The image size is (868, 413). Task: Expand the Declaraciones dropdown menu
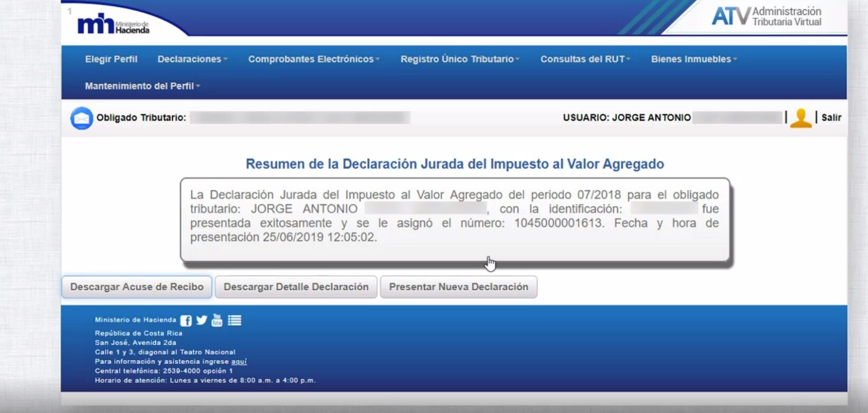click(x=192, y=59)
